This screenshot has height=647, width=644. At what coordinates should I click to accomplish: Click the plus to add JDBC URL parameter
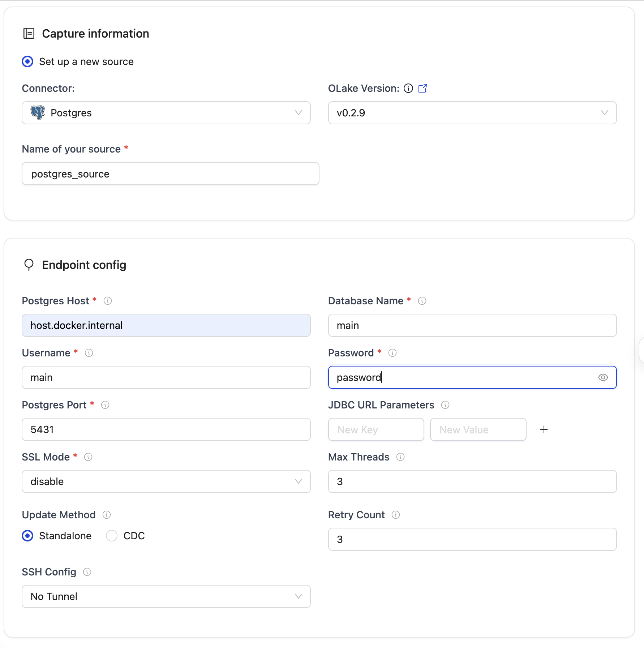[544, 429]
